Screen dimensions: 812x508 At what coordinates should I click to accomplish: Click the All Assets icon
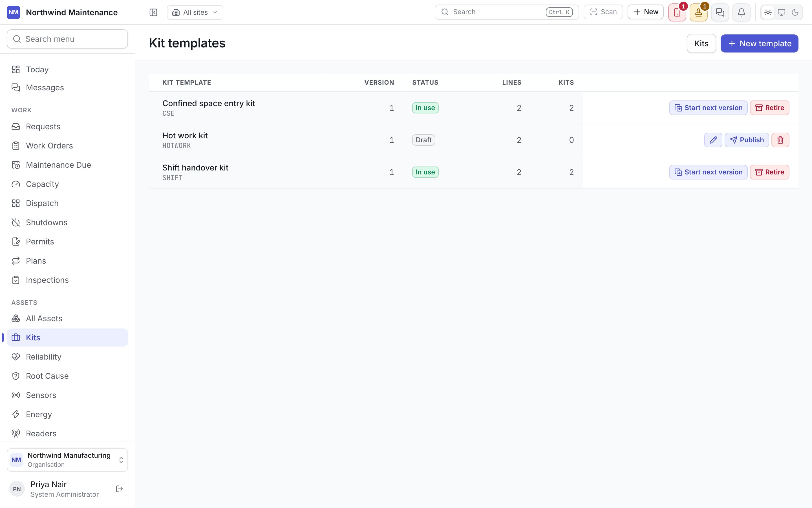click(x=16, y=319)
